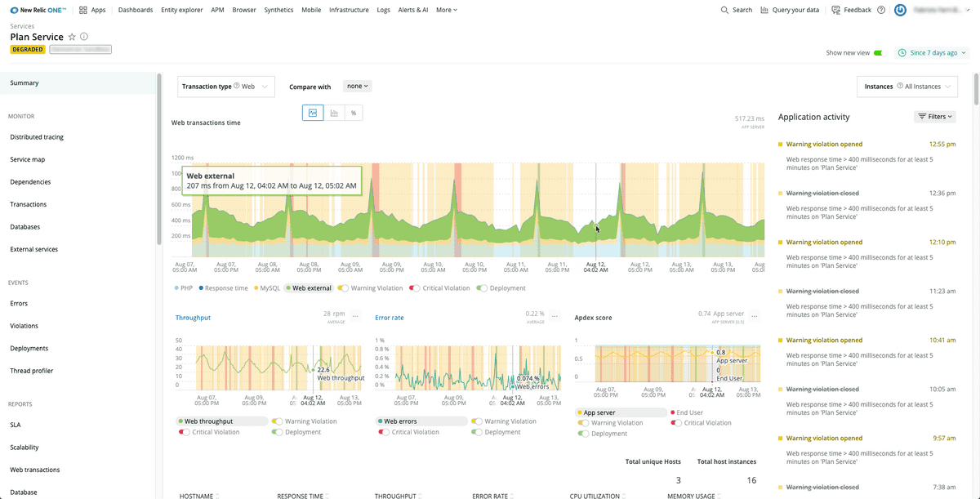Open the Transaction type dropdown
Screen dimensions: 980x499
pos(226,87)
